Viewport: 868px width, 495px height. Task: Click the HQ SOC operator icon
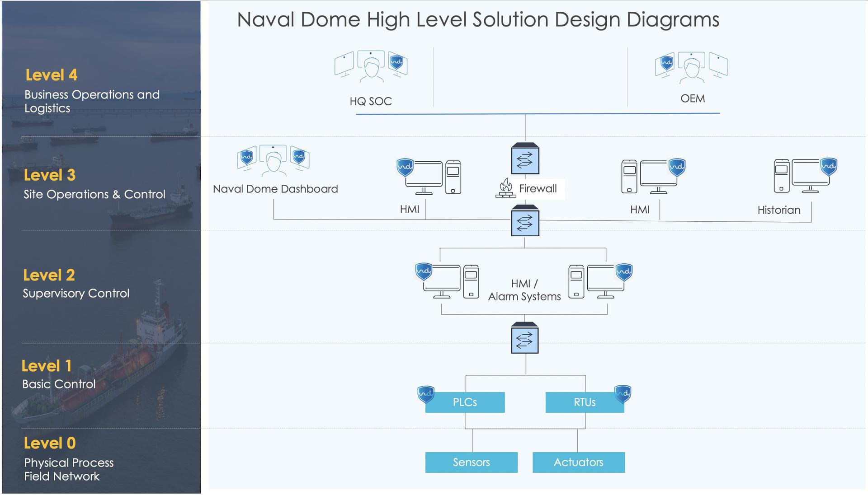pos(371,66)
